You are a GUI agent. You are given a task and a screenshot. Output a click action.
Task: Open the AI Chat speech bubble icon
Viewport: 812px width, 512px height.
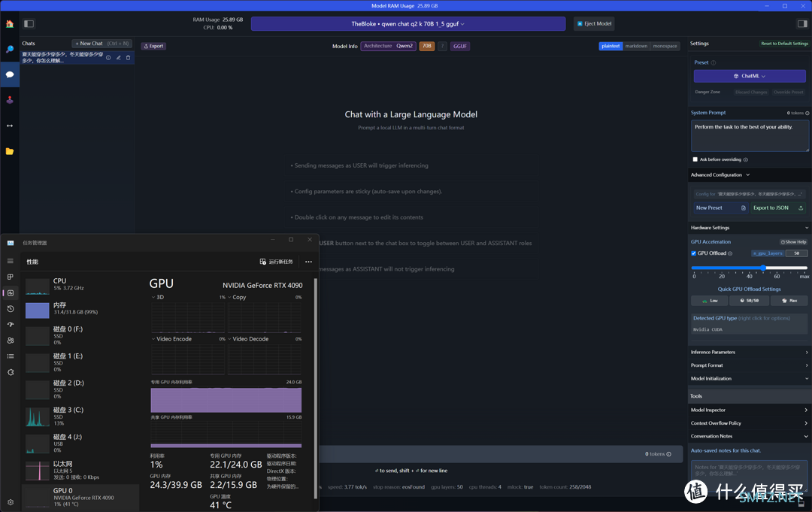click(x=10, y=74)
